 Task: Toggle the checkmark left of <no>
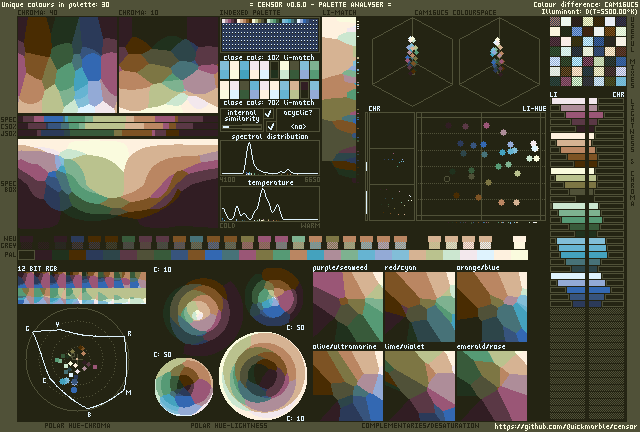click(270, 126)
